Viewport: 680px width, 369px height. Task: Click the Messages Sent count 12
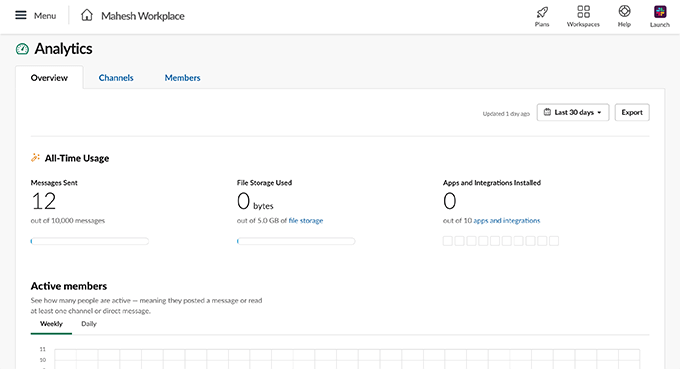pos(44,201)
